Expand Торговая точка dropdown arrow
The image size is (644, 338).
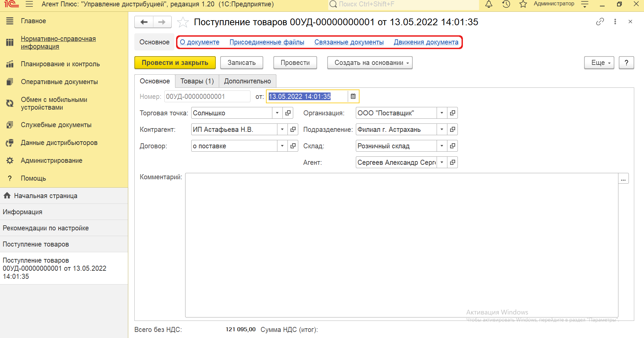[277, 113]
